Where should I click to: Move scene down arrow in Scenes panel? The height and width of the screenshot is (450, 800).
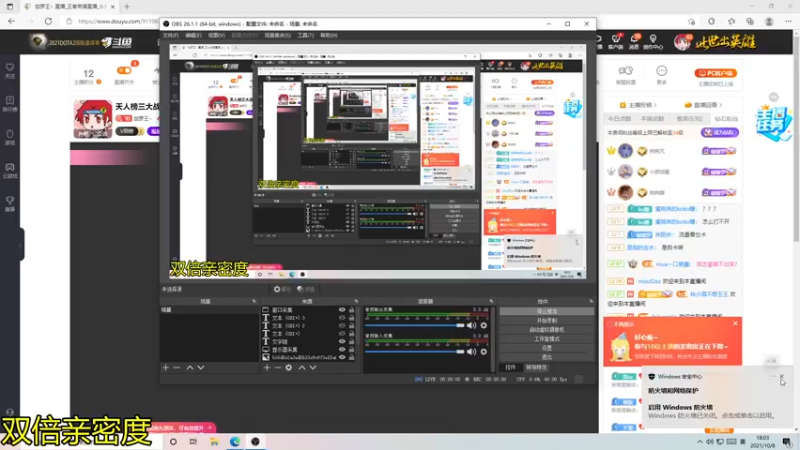tap(201, 367)
